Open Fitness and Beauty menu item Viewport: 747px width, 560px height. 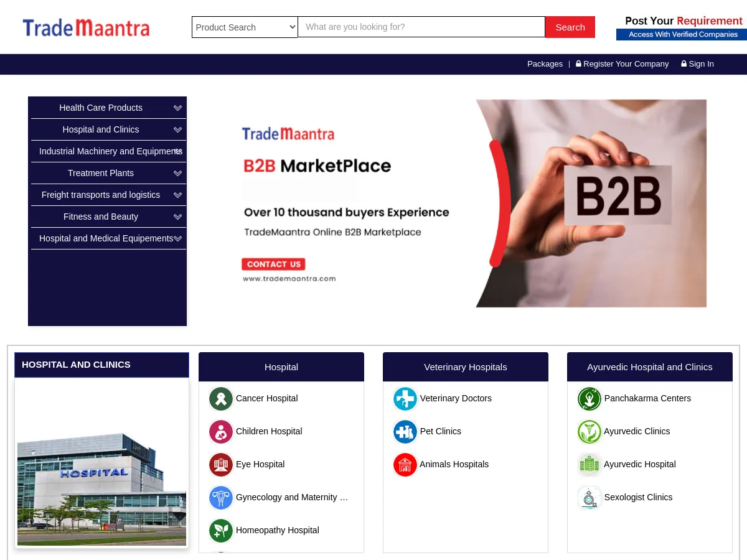point(101,217)
